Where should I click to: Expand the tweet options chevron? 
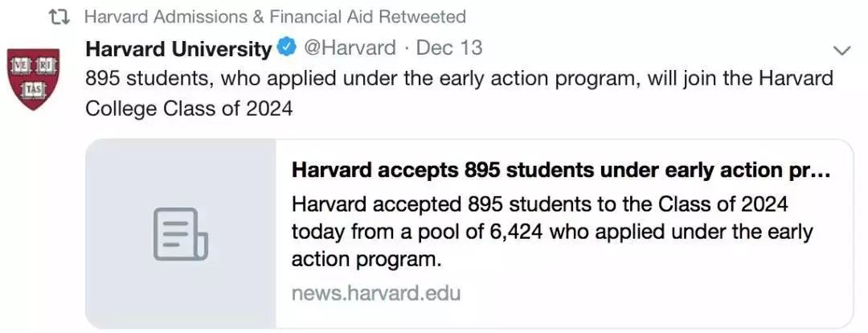(841, 51)
